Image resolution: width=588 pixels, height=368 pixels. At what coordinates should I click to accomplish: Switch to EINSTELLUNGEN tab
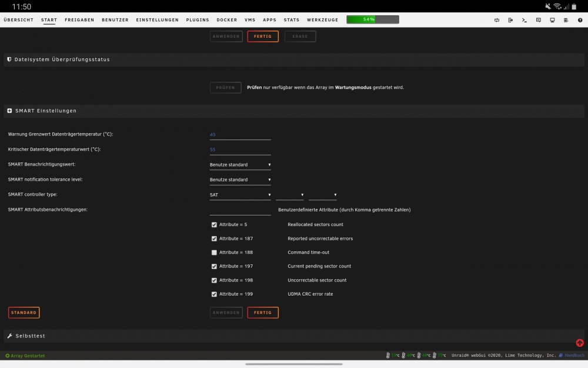pos(158,20)
